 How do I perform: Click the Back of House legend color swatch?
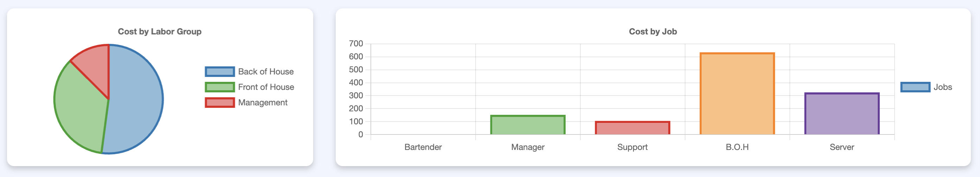pos(219,71)
